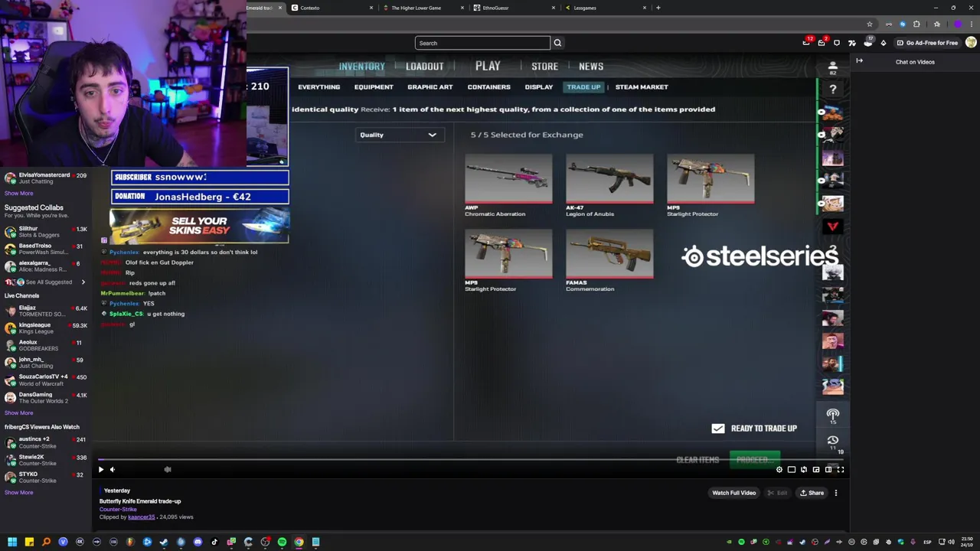Image resolution: width=980 pixels, height=551 pixels.
Task: Open the NEWS tab in game
Action: 591,67
